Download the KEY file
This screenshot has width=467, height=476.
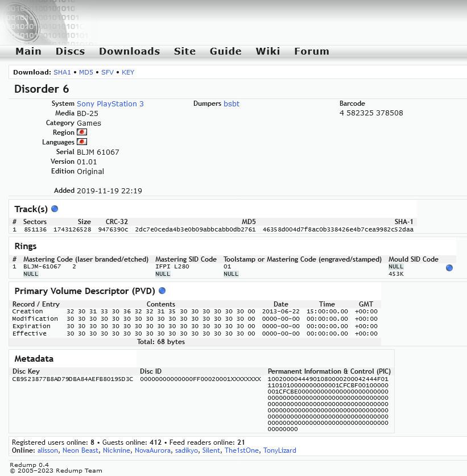[x=128, y=72]
